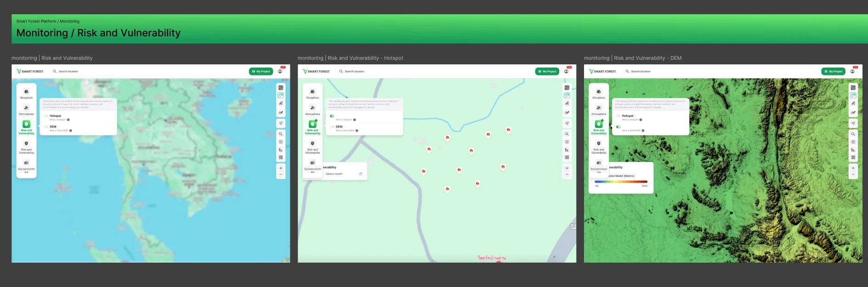Enable the Hotspot toggle in the first frame
Image resolution: width=868 pixels, height=287 pixels.
pyautogui.click(x=46, y=116)
